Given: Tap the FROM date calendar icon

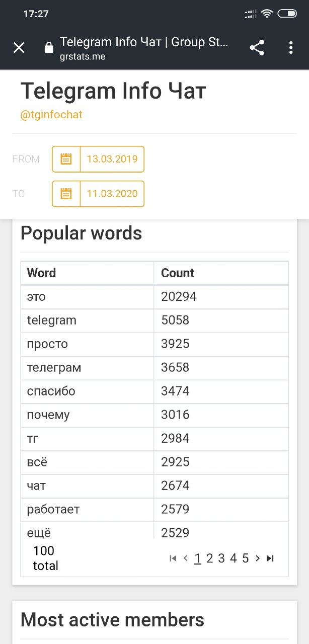Looking at the screenshot, I should click(x=66, y=159).
